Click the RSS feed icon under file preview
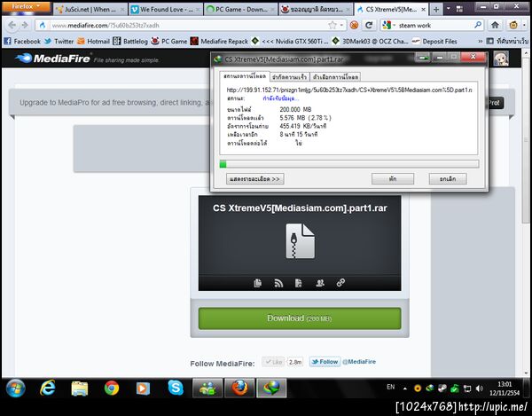 278,283
